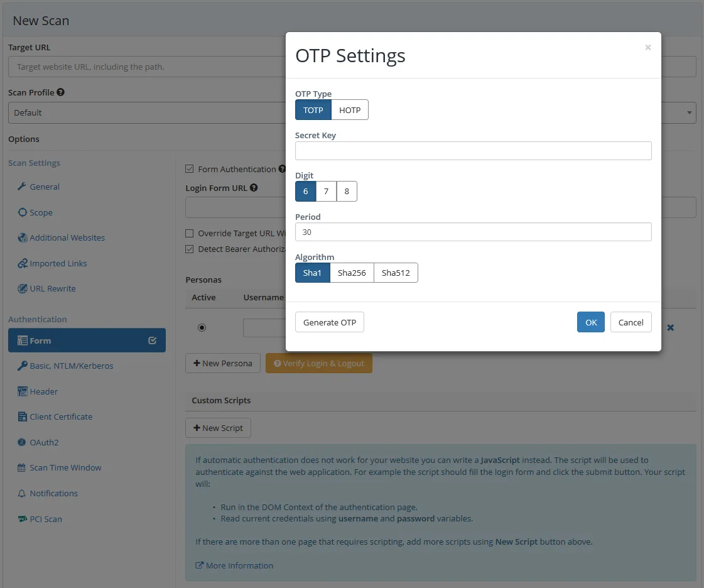Toggle the Override Target URL checkbox
Screen dimensions: 704x588
pyautogui.click(x=190, y=233)
